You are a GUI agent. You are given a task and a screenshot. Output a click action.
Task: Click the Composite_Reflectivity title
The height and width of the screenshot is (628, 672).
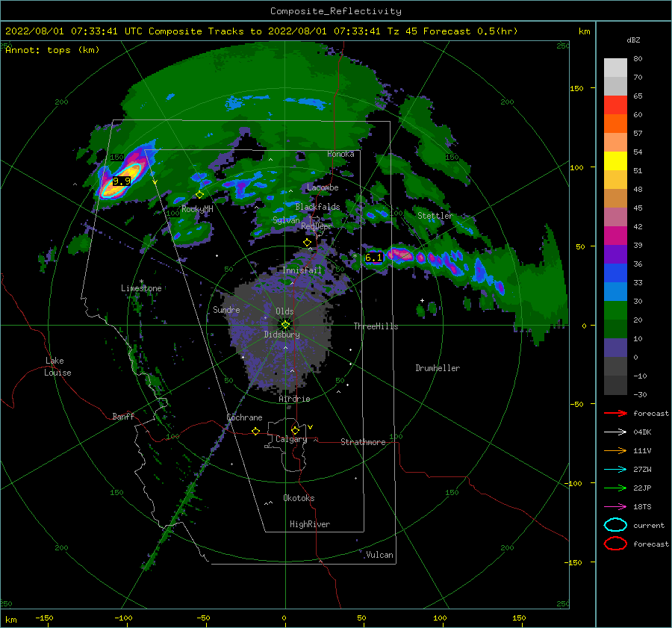[336, 11]
